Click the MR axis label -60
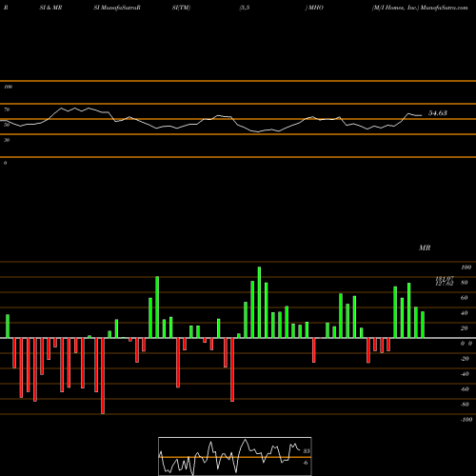This screenshot has height=476, width=476. pyautogui.click(x=465, y=389)
